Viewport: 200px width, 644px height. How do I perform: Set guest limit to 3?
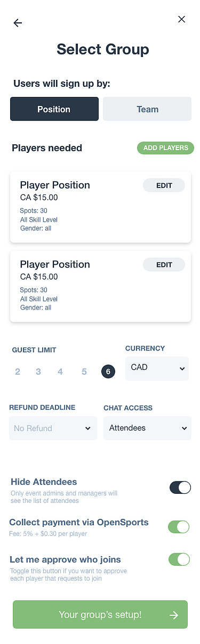pos(38,372)
